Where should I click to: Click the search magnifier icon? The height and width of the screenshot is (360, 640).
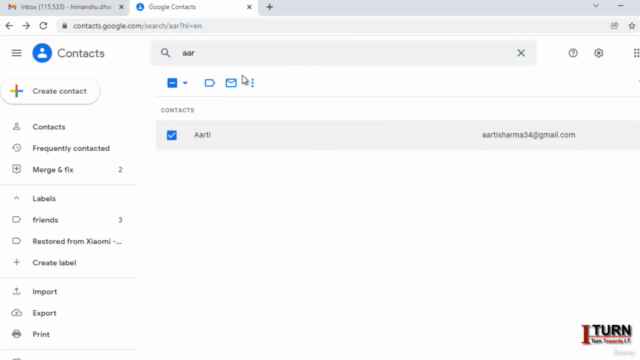165,53
